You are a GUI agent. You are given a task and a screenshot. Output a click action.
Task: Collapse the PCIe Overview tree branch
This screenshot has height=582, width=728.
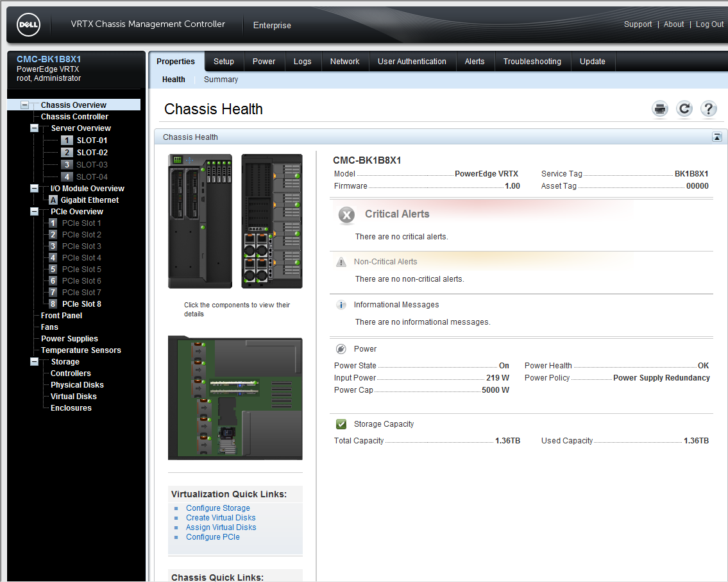pyautogui.click(x=33, y=211)
